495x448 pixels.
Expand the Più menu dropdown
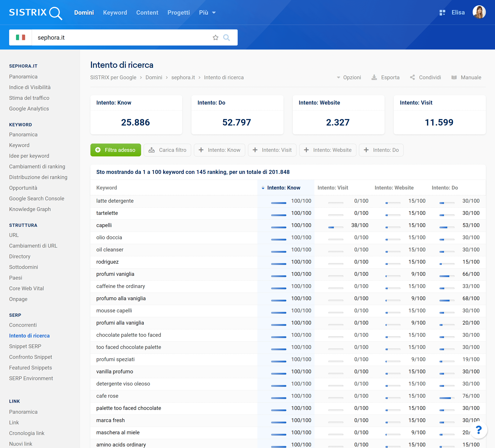click(x=207, y=13)
